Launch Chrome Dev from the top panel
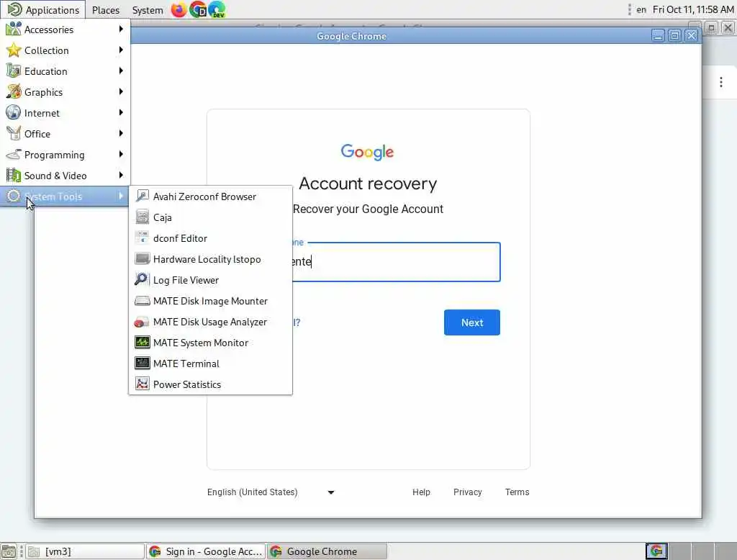Image resolution: width=737 pixels, height=560 pixels. 198,9
